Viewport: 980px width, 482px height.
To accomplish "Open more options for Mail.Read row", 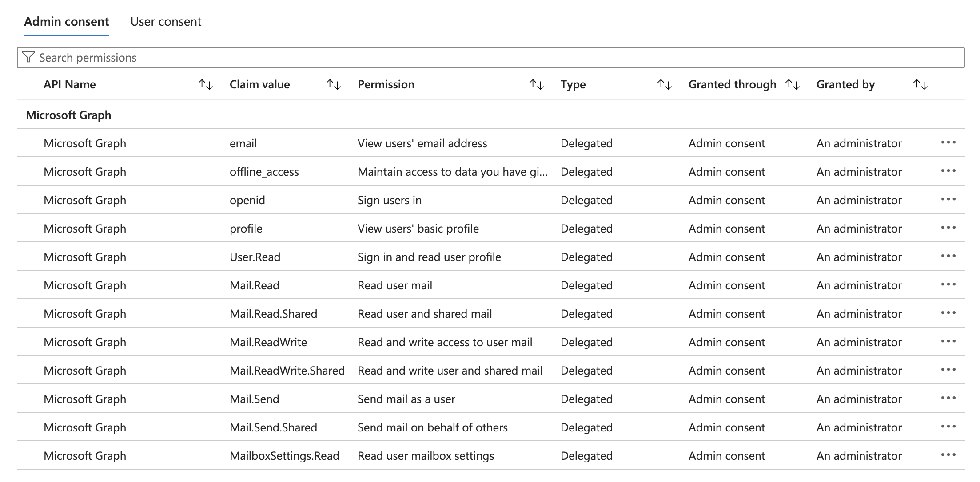I will [948, 284].
